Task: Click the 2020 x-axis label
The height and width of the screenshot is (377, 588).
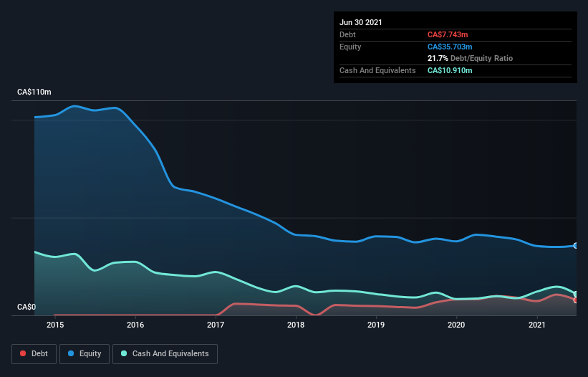Action: coord(456,325)
